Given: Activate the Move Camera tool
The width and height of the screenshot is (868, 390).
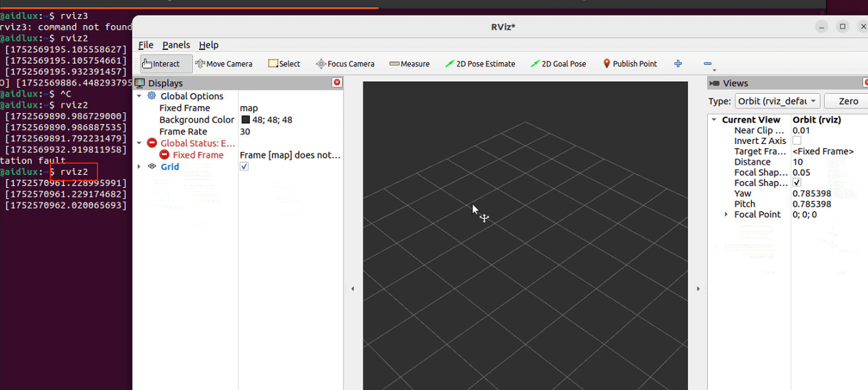Looking at the screenshot, I should point(224,64).
